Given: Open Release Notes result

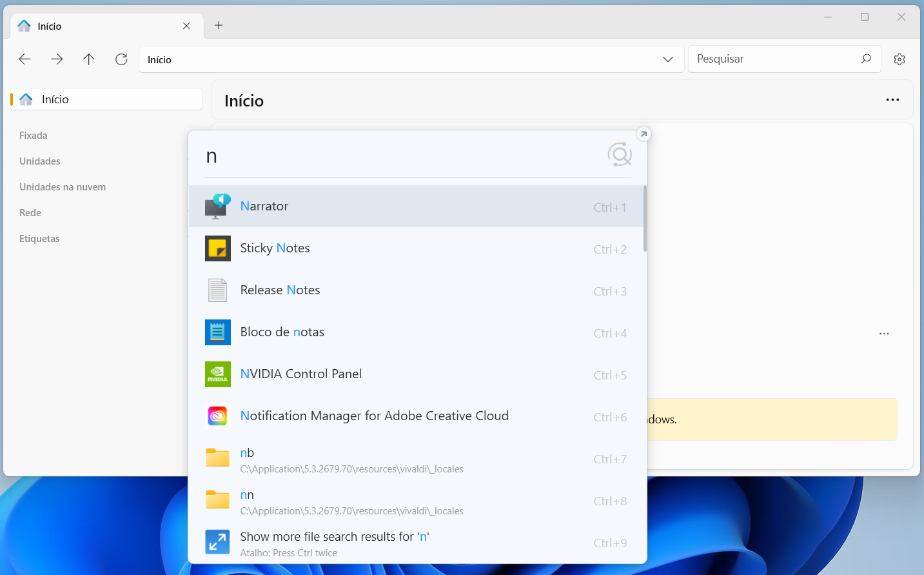Looking at the screenshot, I should (416, 290).
